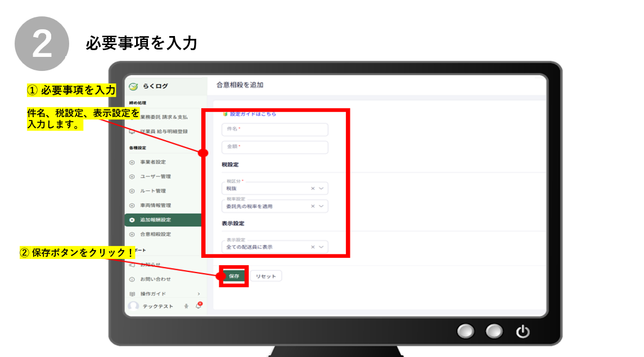This screenshot has width=644, height=357.
Task: Go to 追加報酬設定 menu item
Action: coord(155,220)
